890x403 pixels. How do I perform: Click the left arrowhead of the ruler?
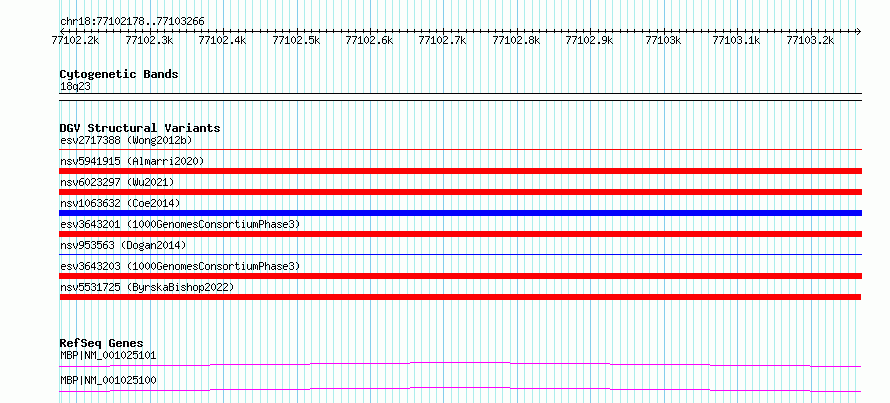pyautogui.click(x=62, y=31)
